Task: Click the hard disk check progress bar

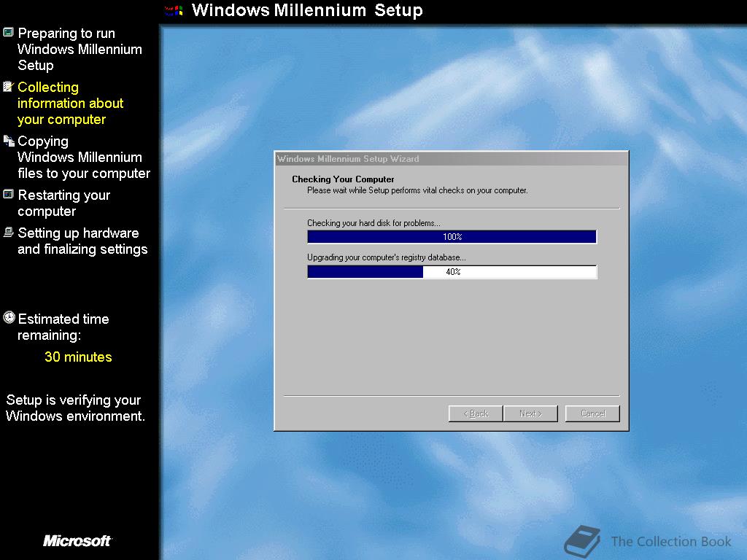Action: [451, 236]
